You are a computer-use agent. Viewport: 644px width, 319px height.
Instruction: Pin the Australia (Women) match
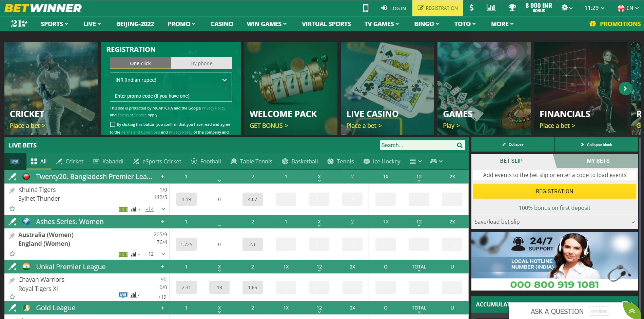point(12,235)
